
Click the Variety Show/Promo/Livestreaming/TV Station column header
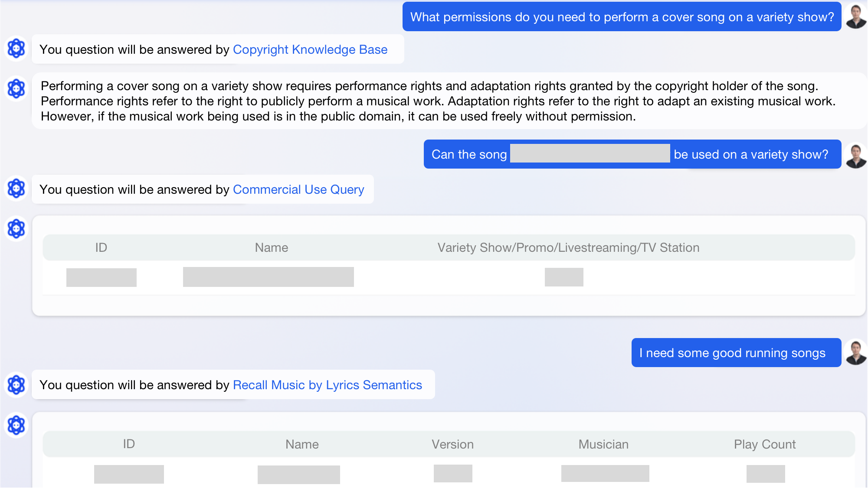point(568,247)
